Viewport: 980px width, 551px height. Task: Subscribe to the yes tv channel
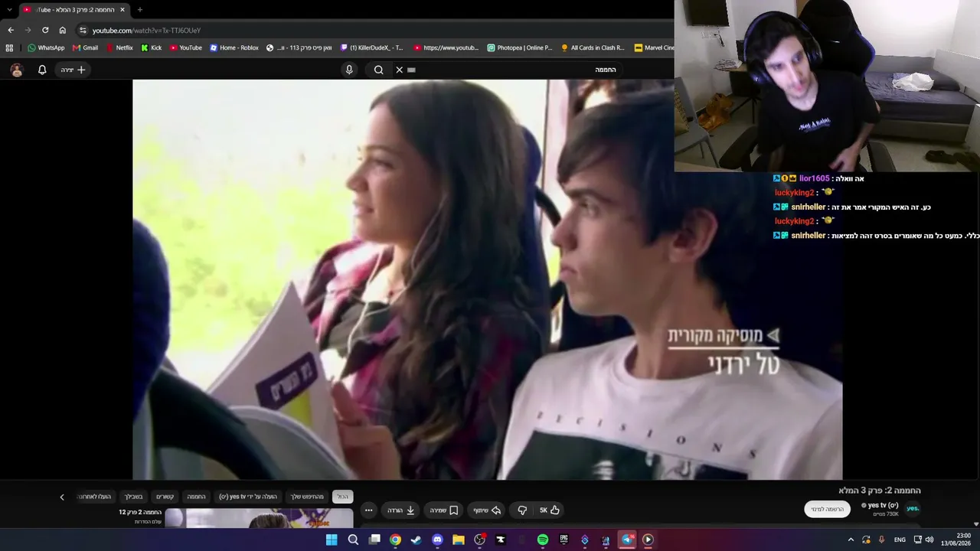click(x=828, y=509)
